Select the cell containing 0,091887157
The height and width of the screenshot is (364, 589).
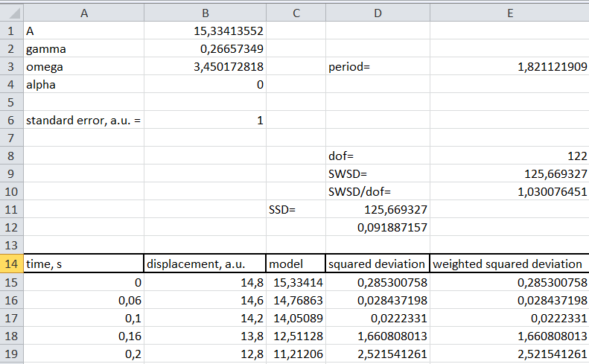pyautogui.click(x=378, y=228)
